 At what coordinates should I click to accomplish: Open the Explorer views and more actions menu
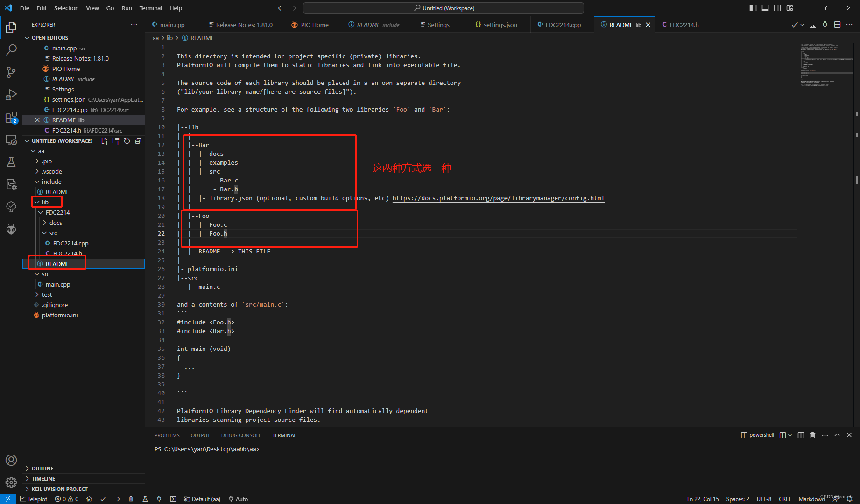134,25
